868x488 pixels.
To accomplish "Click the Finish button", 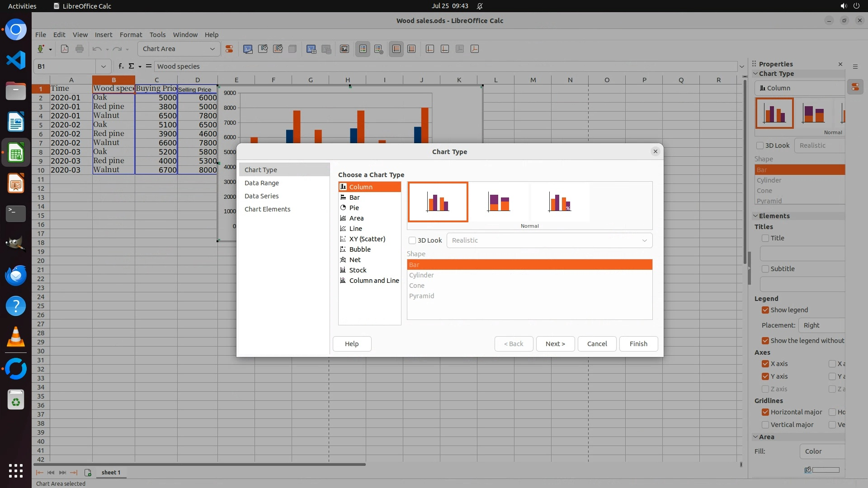I will coord(638,344).
